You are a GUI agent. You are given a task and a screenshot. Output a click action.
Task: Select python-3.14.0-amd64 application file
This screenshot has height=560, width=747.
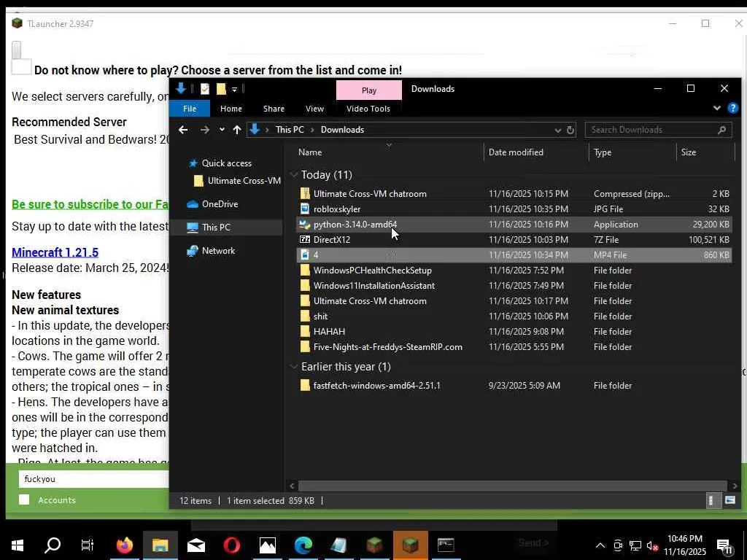514,225
